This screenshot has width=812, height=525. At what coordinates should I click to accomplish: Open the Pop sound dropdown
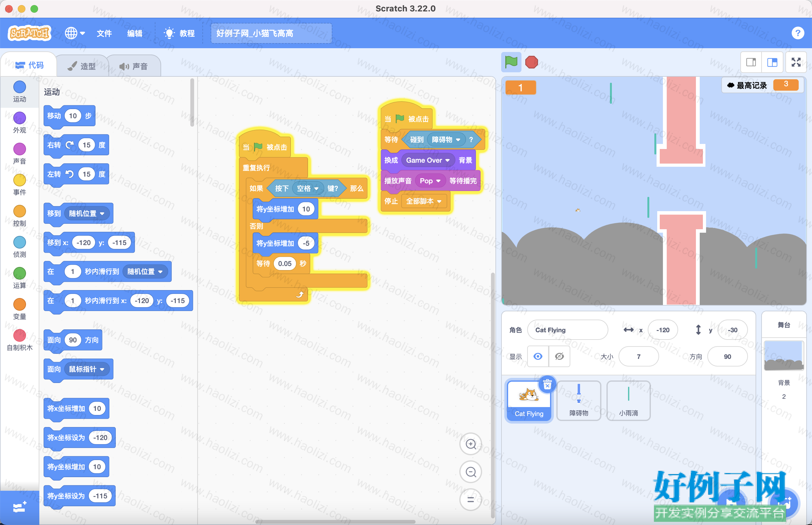tap(430, 181)
